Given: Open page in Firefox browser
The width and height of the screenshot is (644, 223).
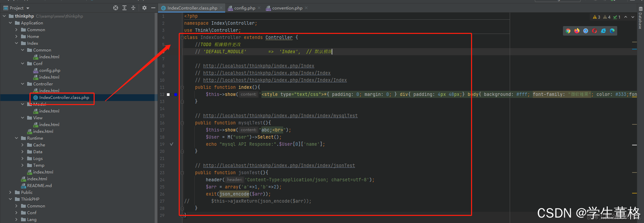Looking at the screenshot, I should point(577,31).
